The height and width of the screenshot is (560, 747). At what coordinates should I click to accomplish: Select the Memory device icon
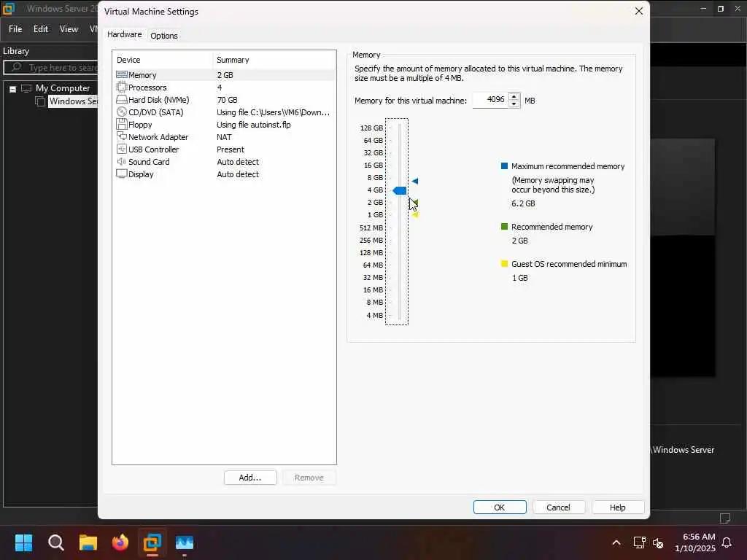pyautogui.click(x=122, y=75)
